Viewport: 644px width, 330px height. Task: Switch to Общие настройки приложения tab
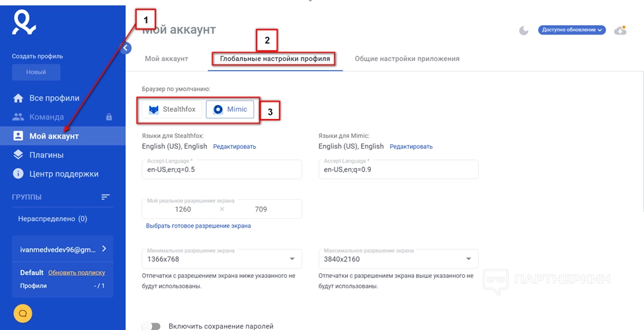(x=407, y=59)
